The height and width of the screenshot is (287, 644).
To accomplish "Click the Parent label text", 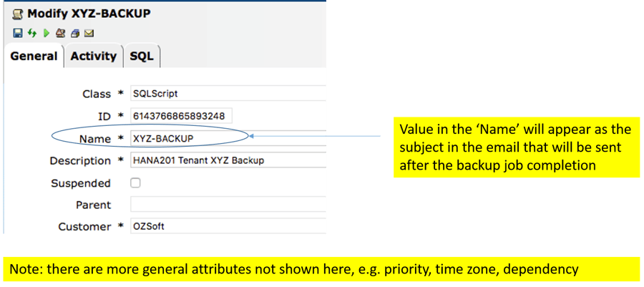I will pyautogui.click(x=93, y=205).
